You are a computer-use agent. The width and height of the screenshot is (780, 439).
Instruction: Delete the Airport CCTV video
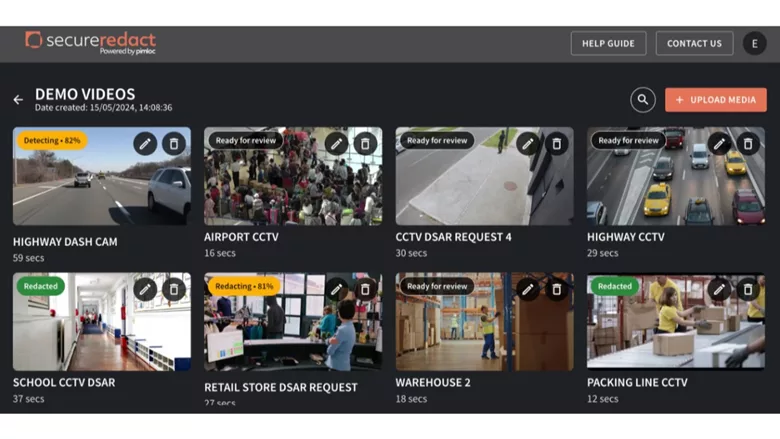[x=365, y=144]
